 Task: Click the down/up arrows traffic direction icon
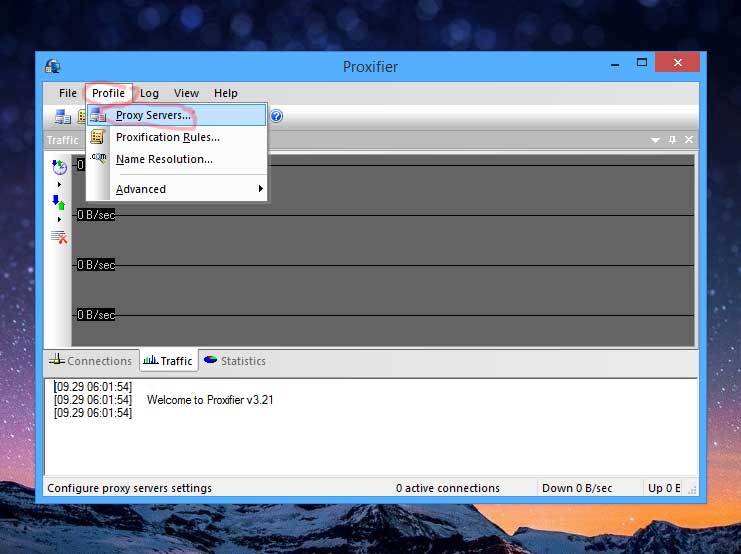[x=59, y=202]
